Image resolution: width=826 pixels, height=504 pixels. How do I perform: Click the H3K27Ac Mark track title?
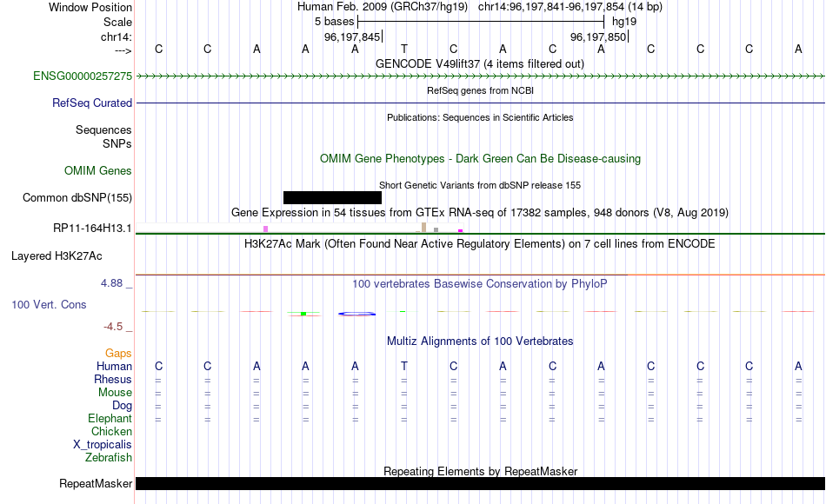point(480,244)
